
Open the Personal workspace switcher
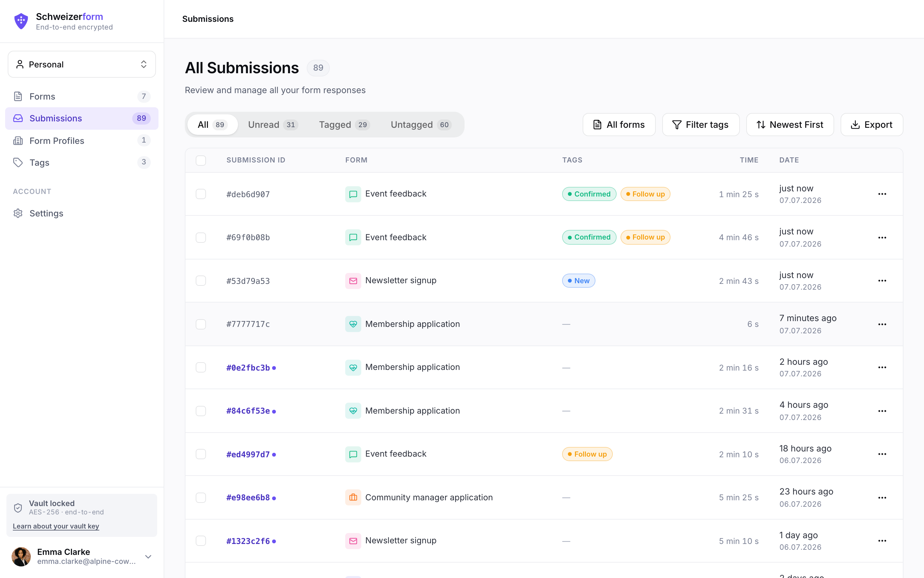[x=82, y=64]
